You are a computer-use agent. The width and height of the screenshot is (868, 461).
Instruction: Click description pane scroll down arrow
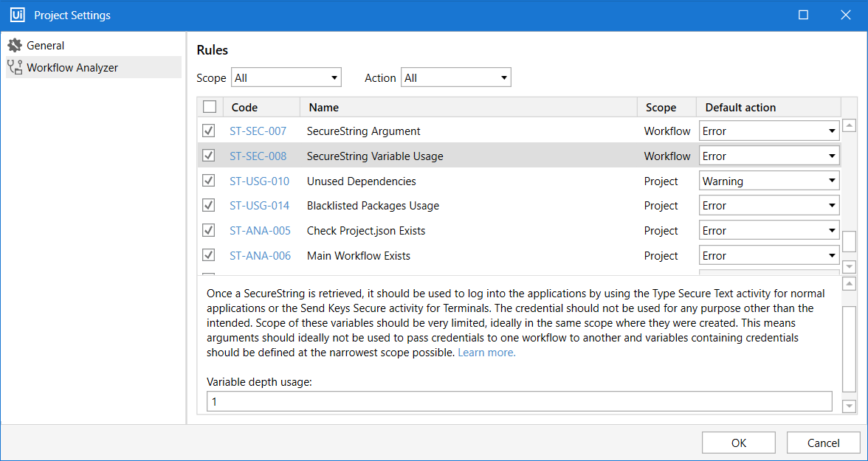850,406
